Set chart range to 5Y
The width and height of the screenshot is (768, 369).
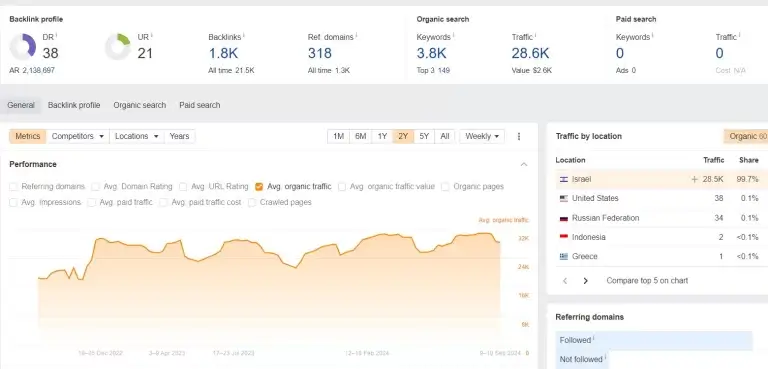[x=424, y=136]
